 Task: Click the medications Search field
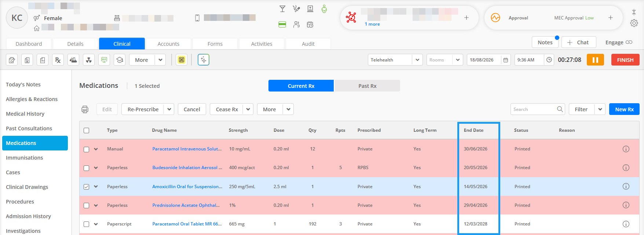click(x=538, y=109)
